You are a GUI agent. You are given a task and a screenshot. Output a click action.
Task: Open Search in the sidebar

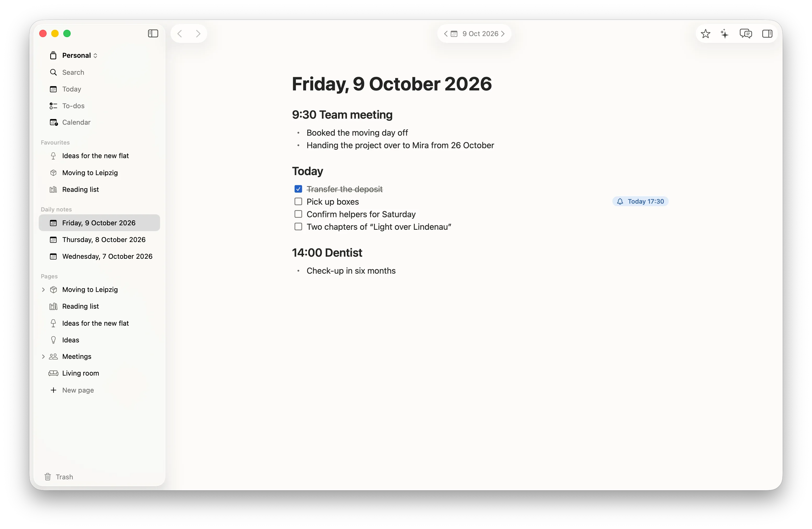(99, 72)
